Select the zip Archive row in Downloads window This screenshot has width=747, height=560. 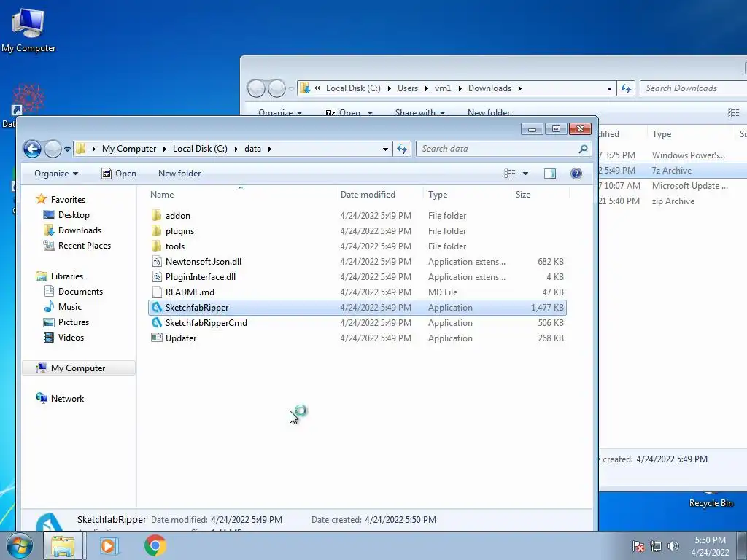coord(673,201)
